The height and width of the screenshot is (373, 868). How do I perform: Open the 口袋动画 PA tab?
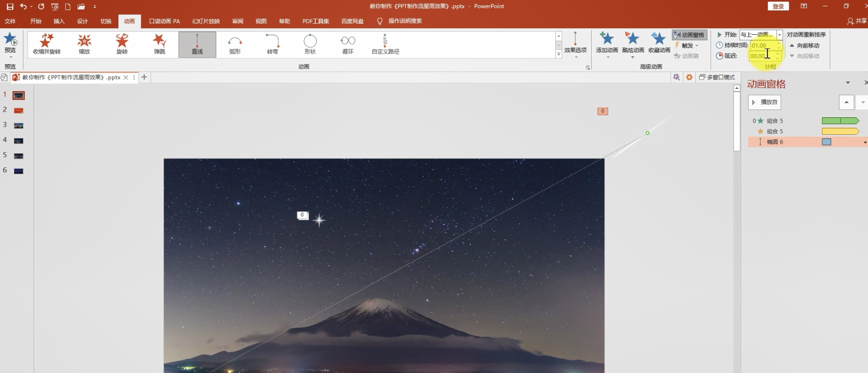click(x=164, y=22)
